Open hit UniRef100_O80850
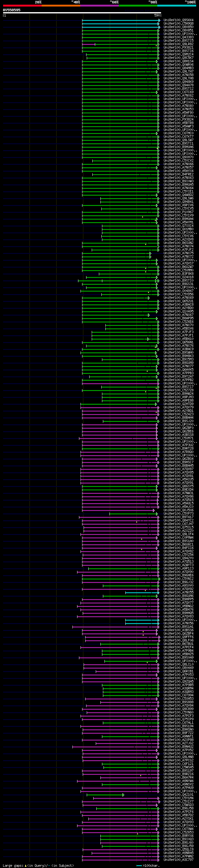This screenshot has height=868, width=199. click(178, 27)
